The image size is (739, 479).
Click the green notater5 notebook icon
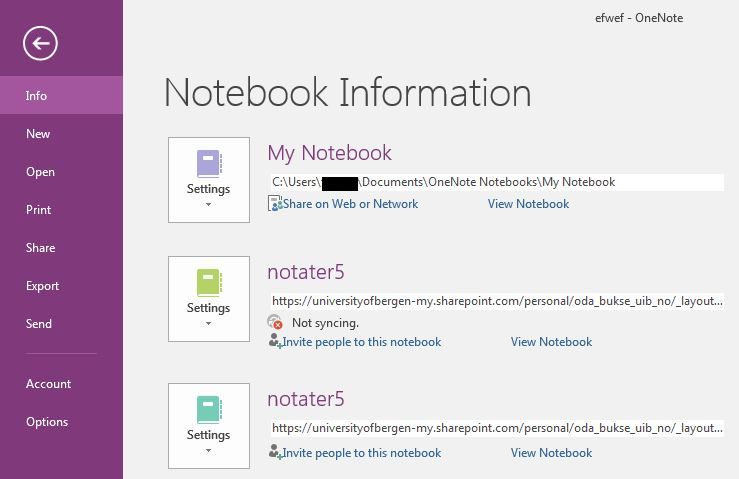click(x=208, y=282)
